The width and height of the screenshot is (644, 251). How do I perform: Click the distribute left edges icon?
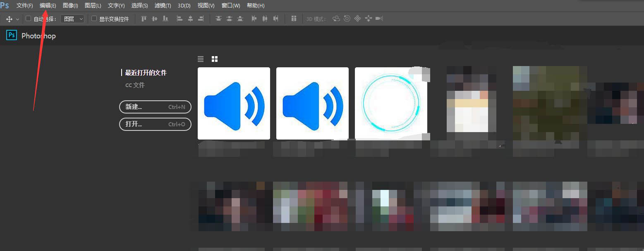254,19
